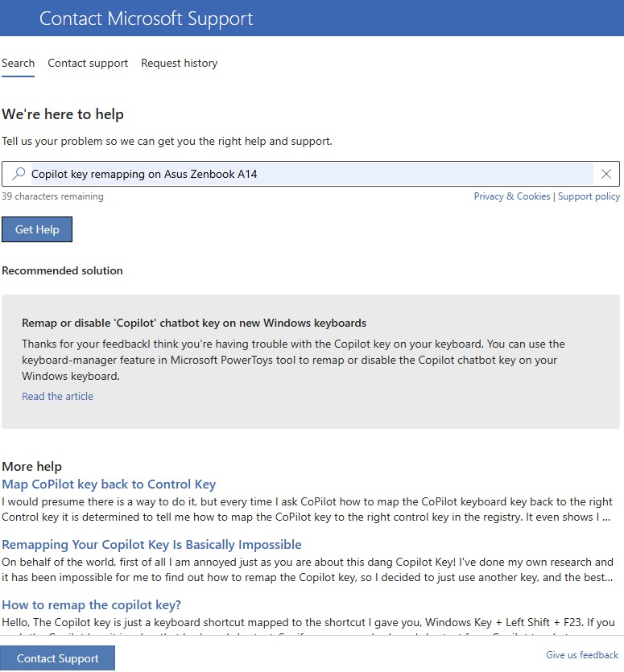Click the PowerToys keyboard-manager description paragraph
Screen dimensions: 624x672
293,360
